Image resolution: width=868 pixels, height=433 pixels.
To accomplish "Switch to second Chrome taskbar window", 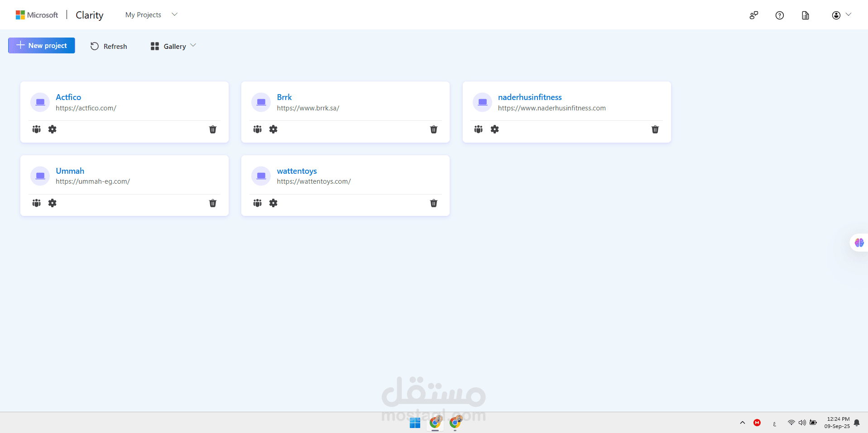I will [456, 423].
